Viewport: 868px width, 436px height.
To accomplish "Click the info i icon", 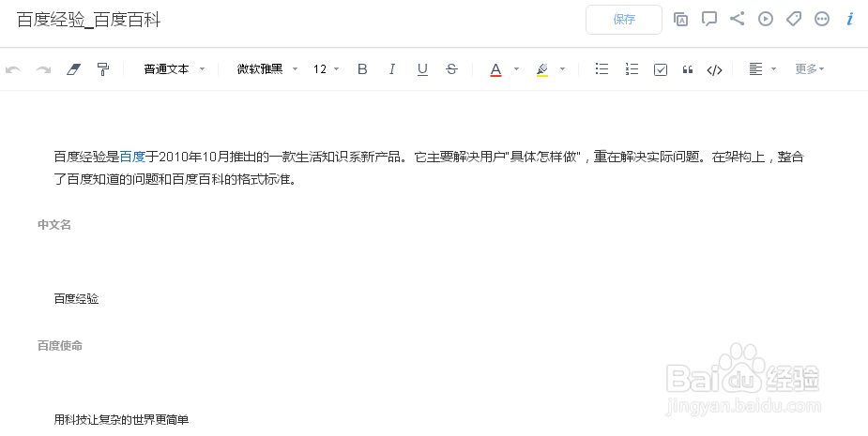I will click(x=850, y=20).
